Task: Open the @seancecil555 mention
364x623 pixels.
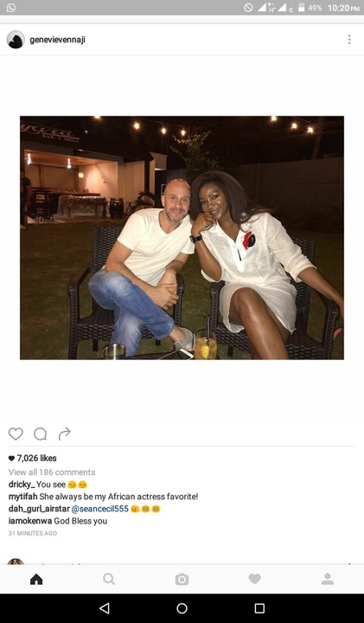Action: click(99, 509)
